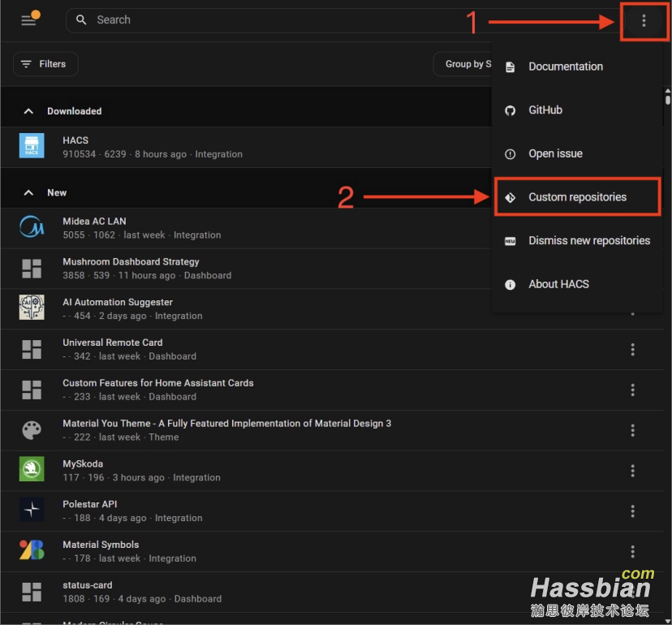The height and width of the screenshot is (625, 672).
Task: Click the status-card dashboard icon
Action: pyautogui.click(x=32, y=592)
